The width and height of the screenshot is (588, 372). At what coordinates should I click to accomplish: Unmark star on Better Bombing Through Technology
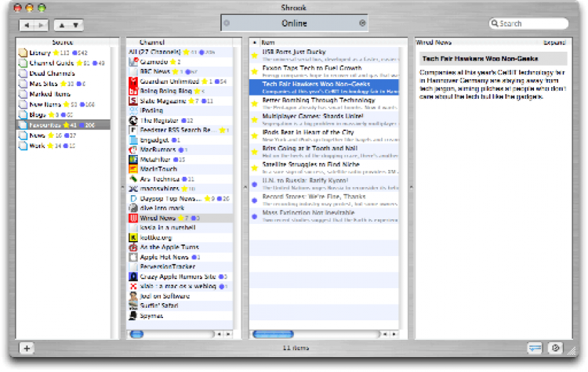click(x=255, y=103)
